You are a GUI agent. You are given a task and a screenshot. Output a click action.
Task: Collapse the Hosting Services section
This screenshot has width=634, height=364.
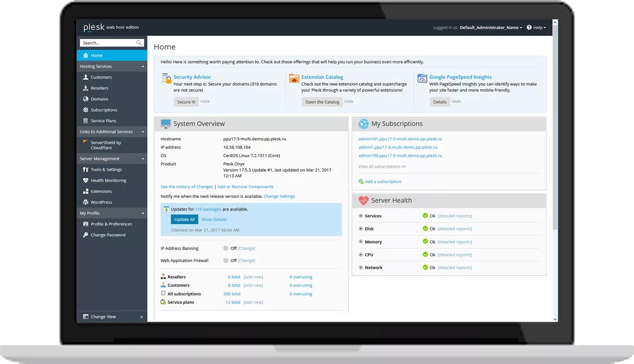pyautogui.click(x=143, y=66)
